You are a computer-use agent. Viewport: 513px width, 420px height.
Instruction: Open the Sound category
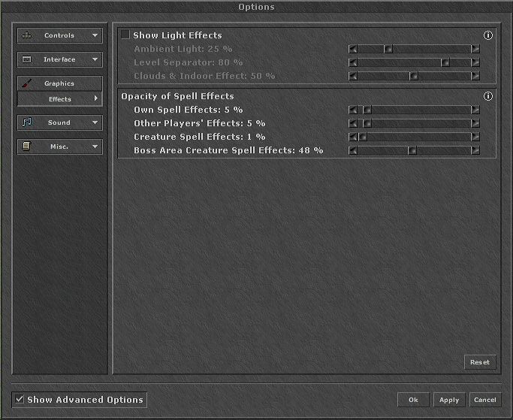click(x=59, y=122)
